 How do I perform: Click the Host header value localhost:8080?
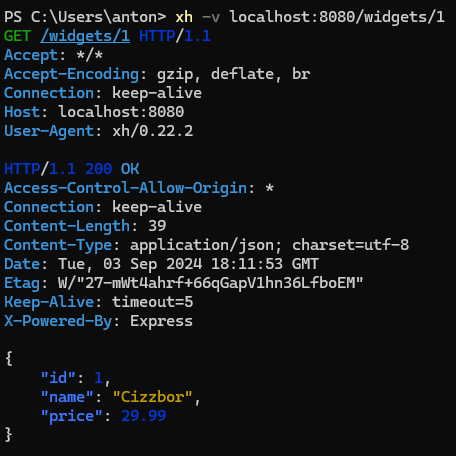[x=121, y=112]
